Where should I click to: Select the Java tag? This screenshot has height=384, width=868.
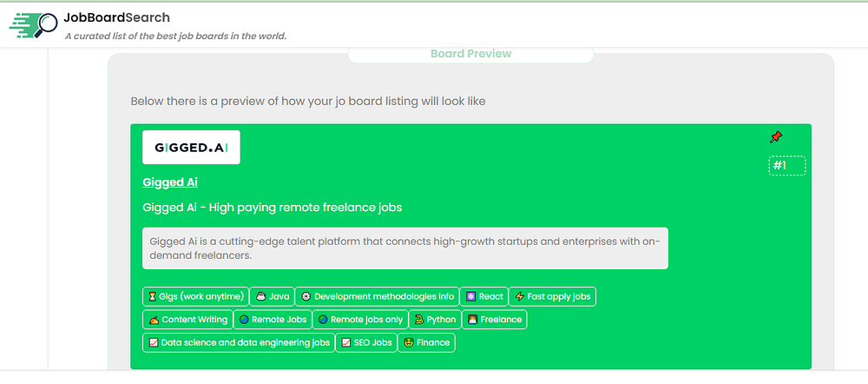(x=272, y=296)
